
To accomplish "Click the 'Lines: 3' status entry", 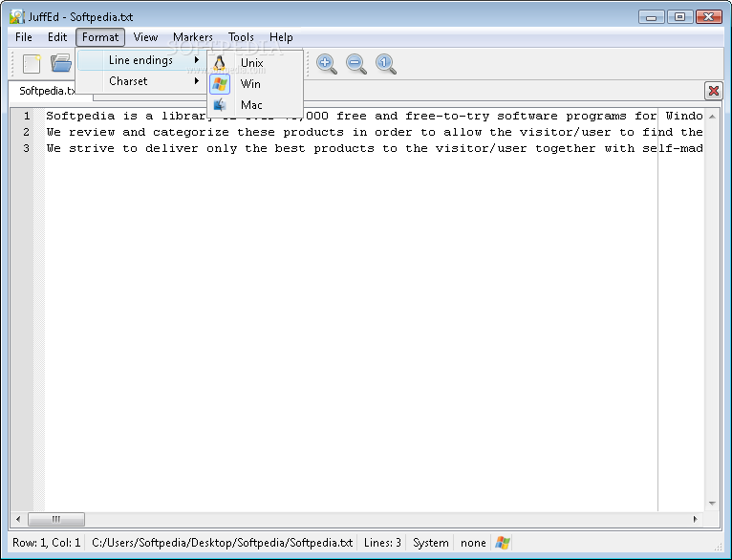I will [x=382, y=543].
